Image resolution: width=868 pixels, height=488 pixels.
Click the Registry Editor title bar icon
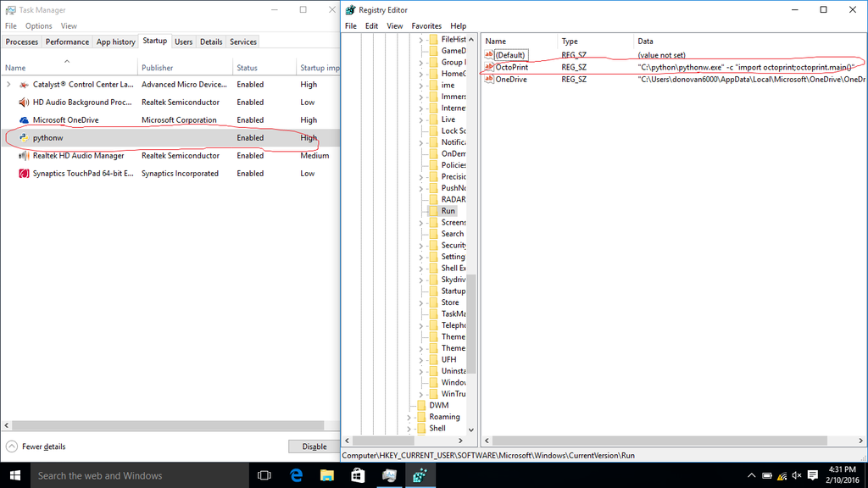[350, 10]
